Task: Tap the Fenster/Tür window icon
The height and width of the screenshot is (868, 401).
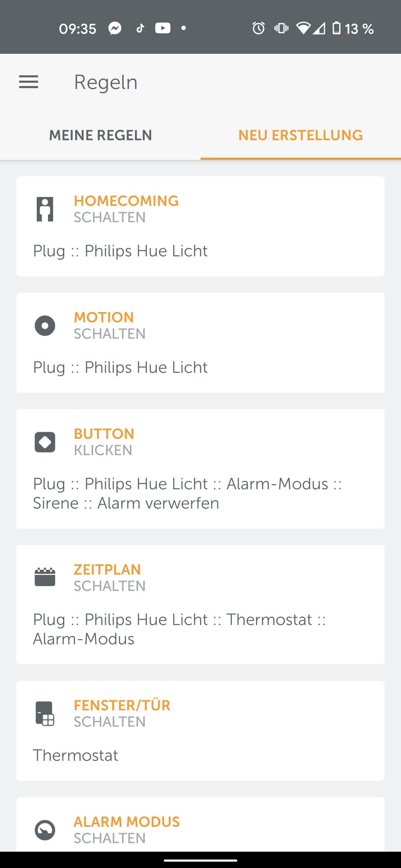Action: point(45,713)
